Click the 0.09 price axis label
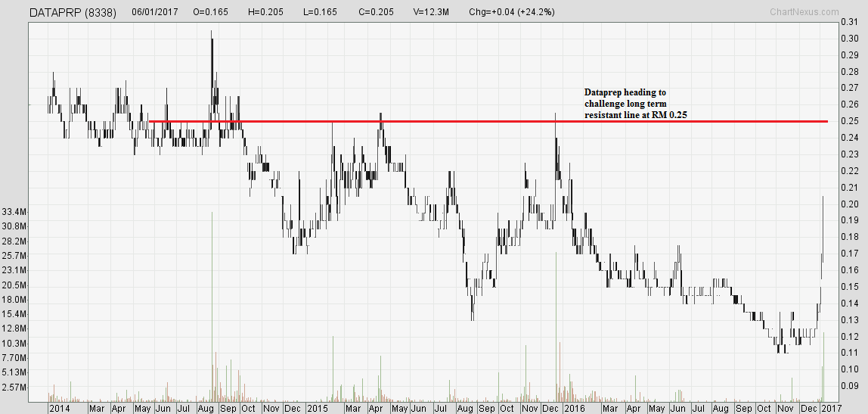This screenshot has width=868, height=414. (x=849, y=386)
